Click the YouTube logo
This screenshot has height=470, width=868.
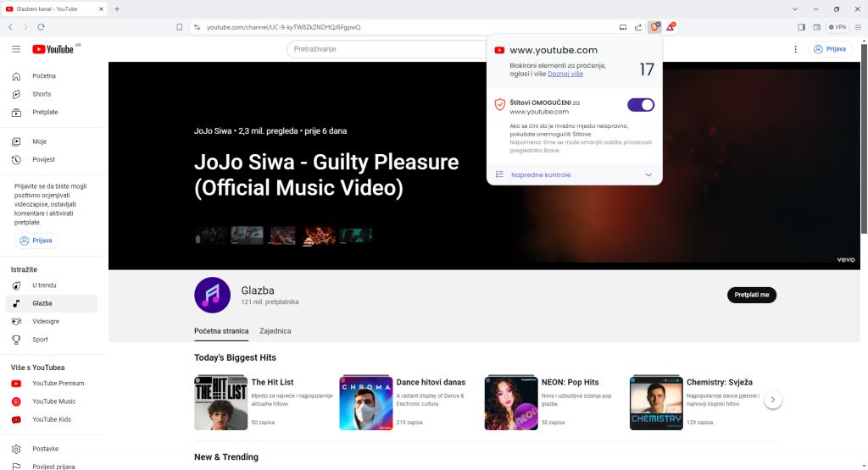click(x=54, y=49)
